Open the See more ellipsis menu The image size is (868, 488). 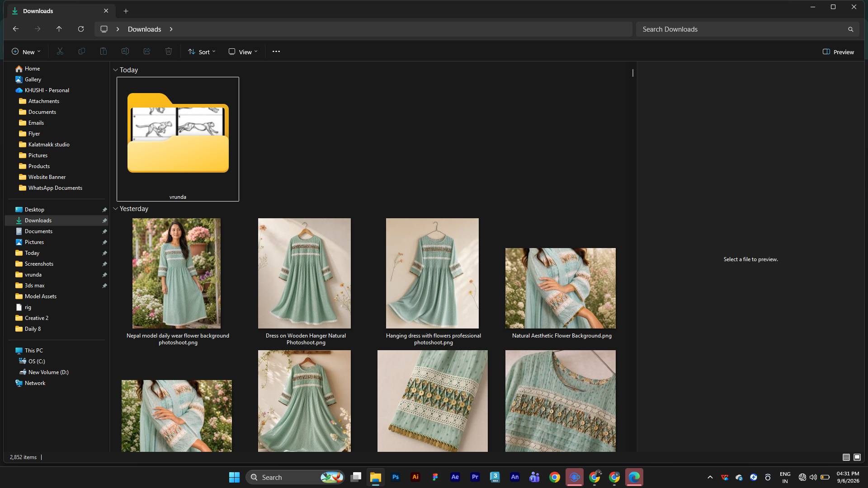click(x=276, y=52)
